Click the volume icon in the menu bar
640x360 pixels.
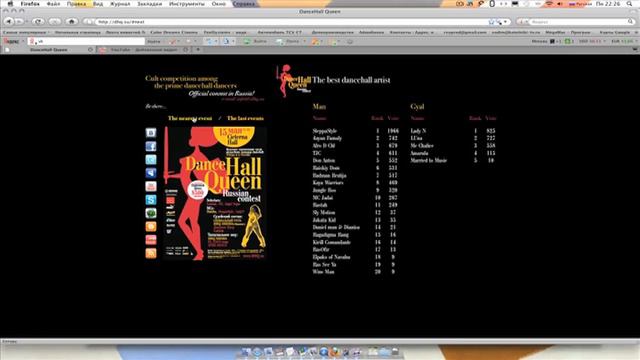point(560,4)
